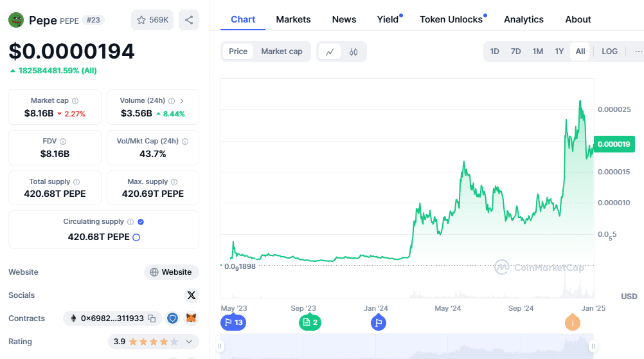
Task: Copy the contract address 0x6982...311933
Action: coord(152,318)
